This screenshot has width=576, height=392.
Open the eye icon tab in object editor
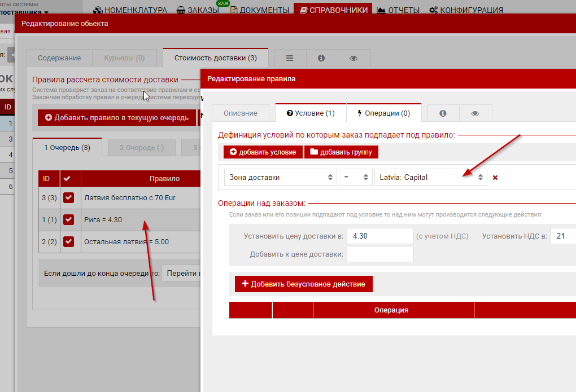click(x=354, y=58)
